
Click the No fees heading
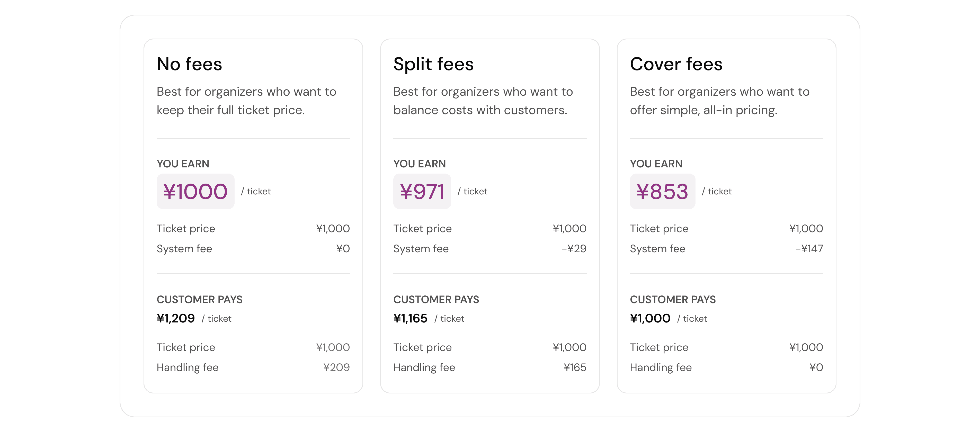click(190, 64)
